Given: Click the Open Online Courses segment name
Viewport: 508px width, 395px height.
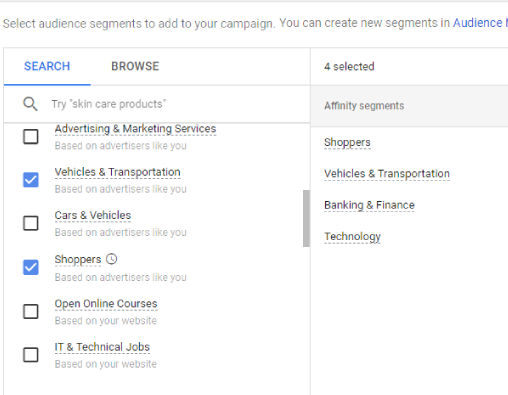Looking at the screenshot, I should [106, 304].
